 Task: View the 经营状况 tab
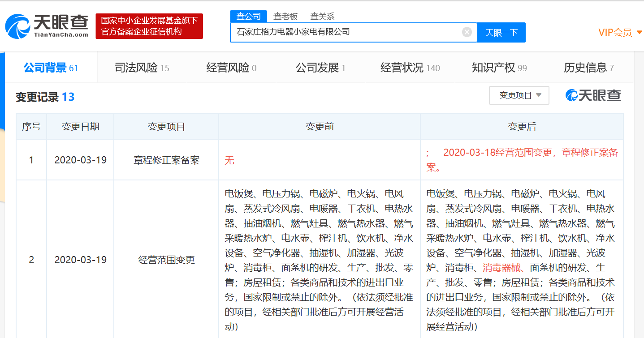pyautogui.click(x=410, y=68)
